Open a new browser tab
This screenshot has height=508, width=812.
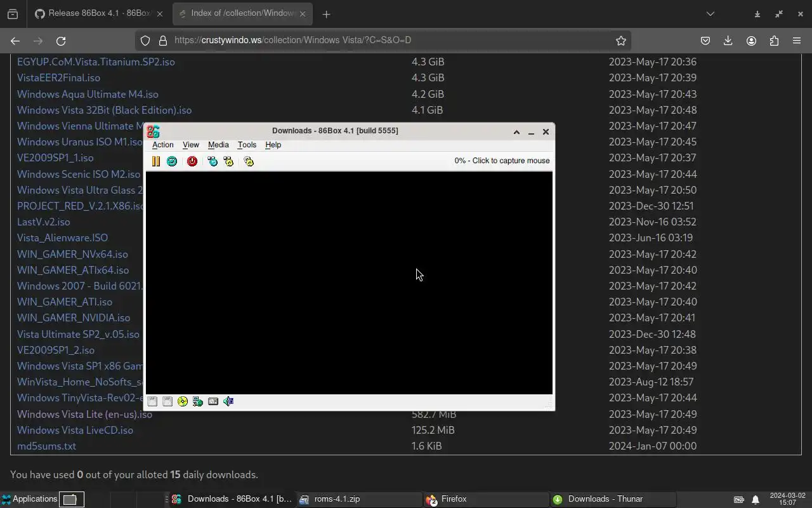point(326,14)
